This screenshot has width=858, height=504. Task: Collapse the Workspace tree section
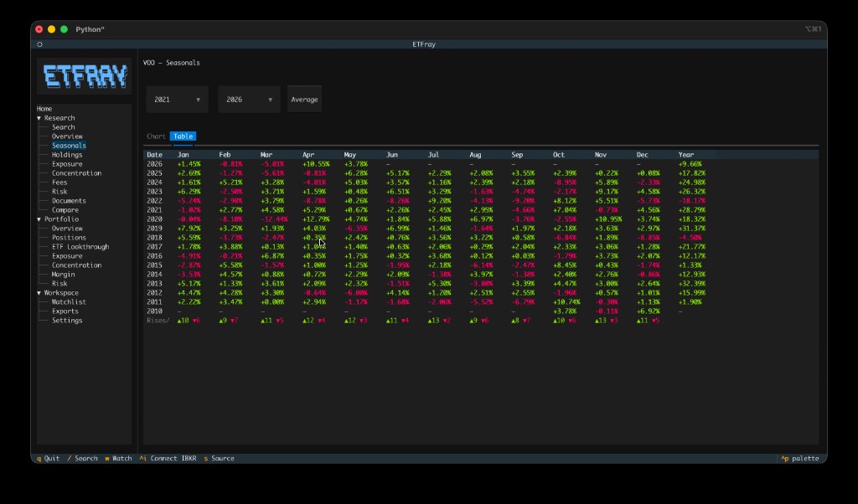point(39,293)
